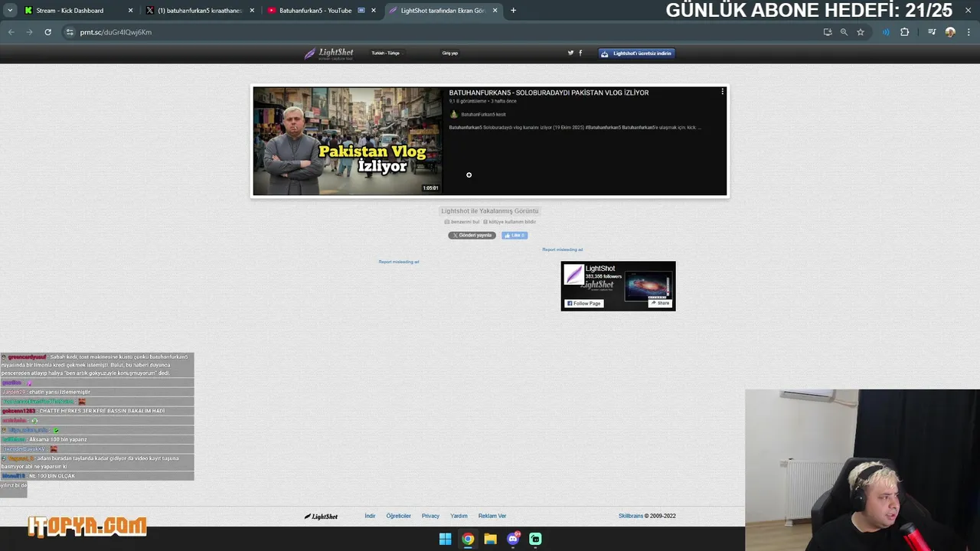Click the BATUHANFURKAN5 - SOLOBURADAYDI video title
The image size is (980, 551).
(x=549, y=93)
